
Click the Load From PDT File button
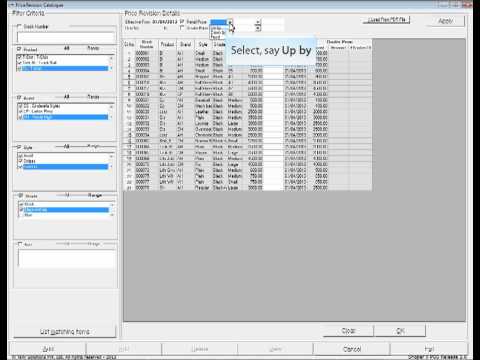tap(387, 20)
